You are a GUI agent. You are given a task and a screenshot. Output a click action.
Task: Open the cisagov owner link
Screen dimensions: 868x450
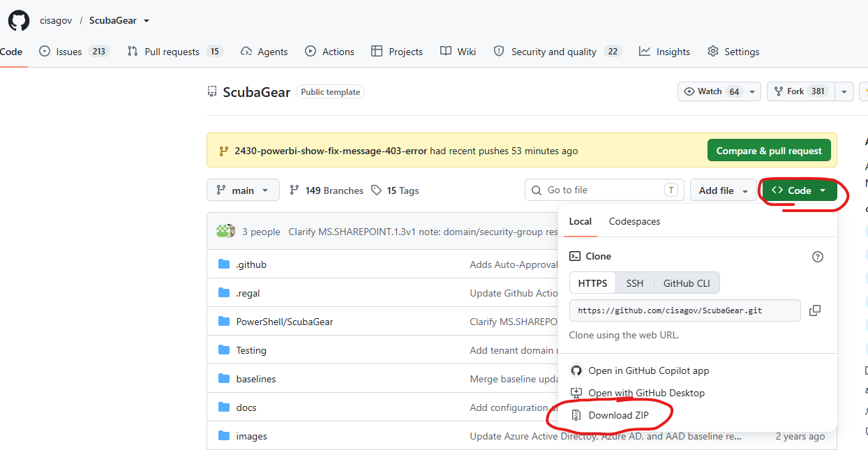coord(56,21)
